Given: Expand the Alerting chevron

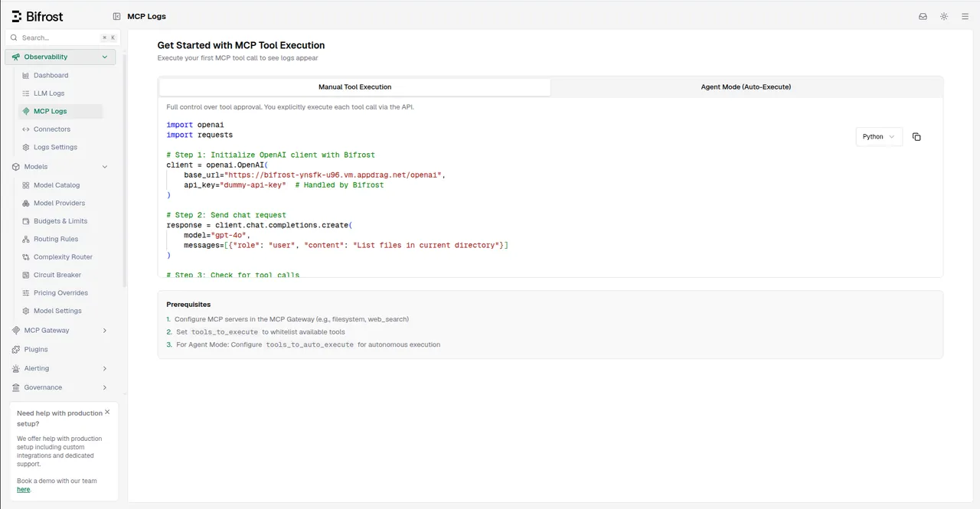Looking at the screenshot, I should pyautogui.click(x=105, y=369).
